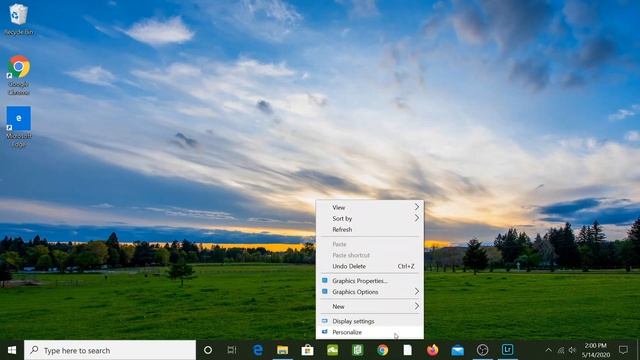Open the View submenu in context menu
Screen dimensions: 640x360
click(x=370, y=207)
